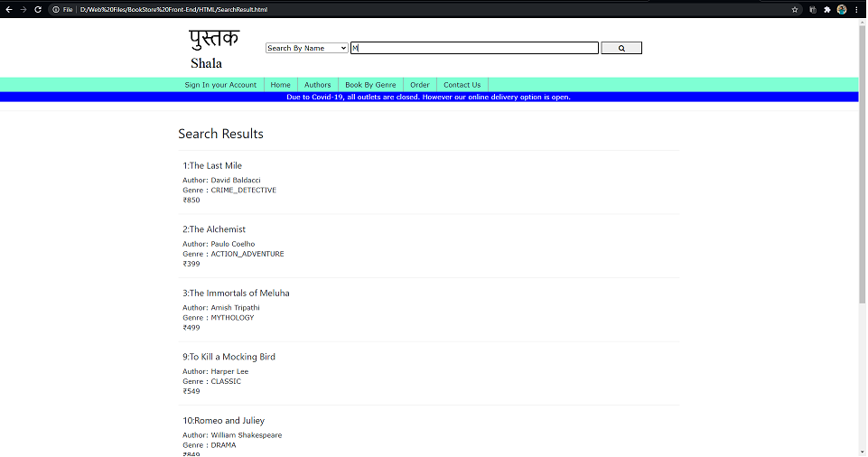Click author text Paulo Coelho

[x=232, y=244]
